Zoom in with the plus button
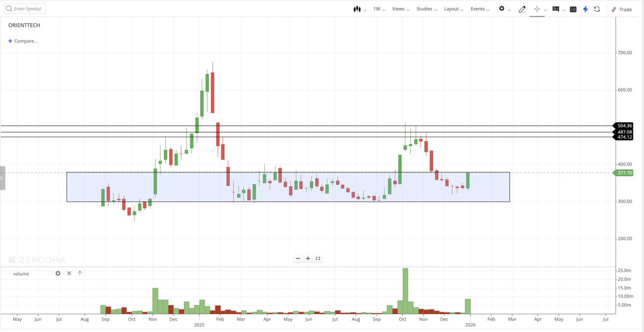Screen dimensions: 644x332 pyautogui.click(x=308, y=258)
